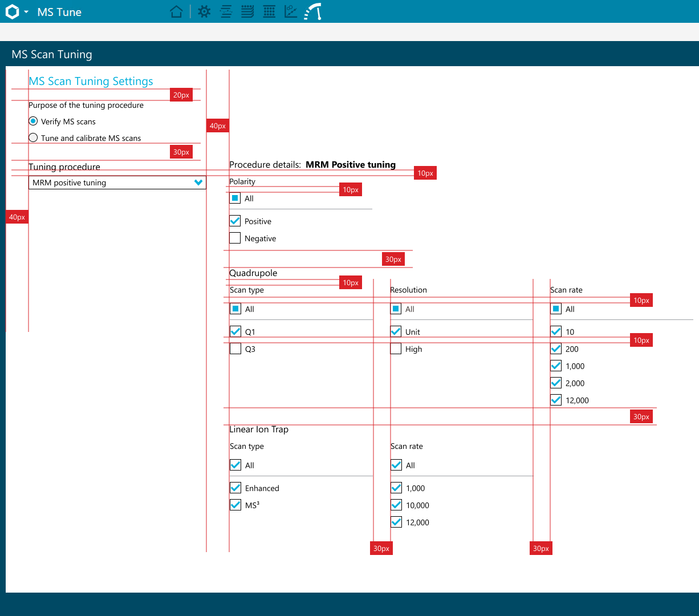
Task: Click 'Purpose of the tuning procedure' label
Action: (x=86, y=105)
